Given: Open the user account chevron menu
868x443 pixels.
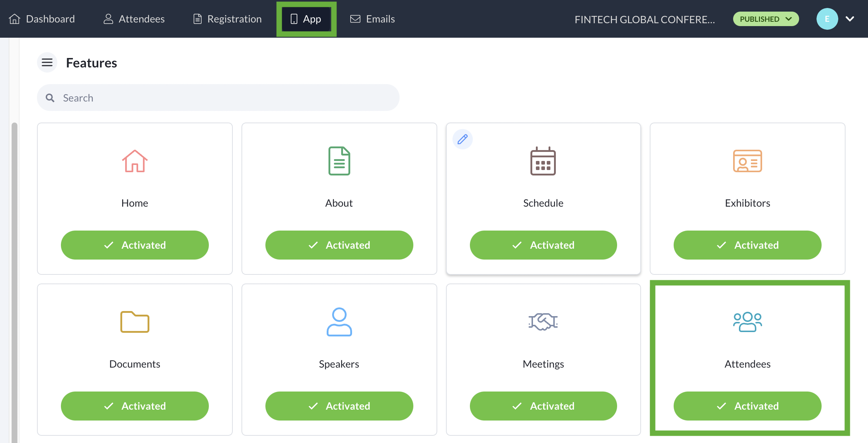Looking at the screenshot, I should coord(850,19).
